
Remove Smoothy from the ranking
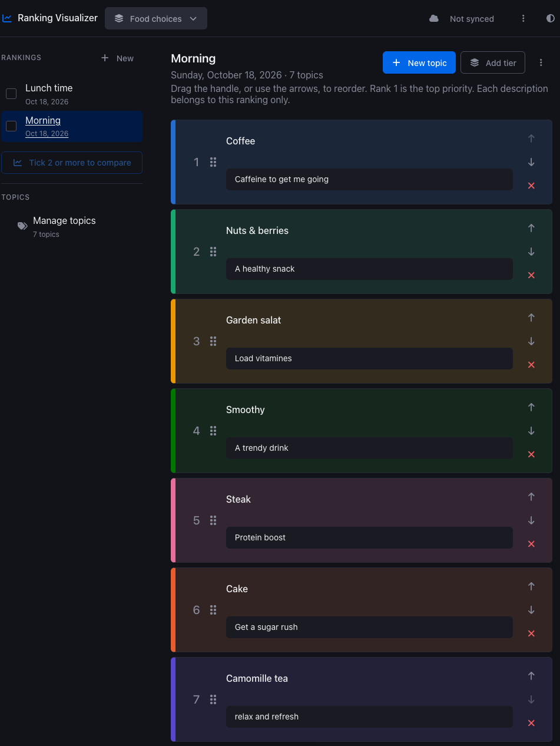point(531,454)
